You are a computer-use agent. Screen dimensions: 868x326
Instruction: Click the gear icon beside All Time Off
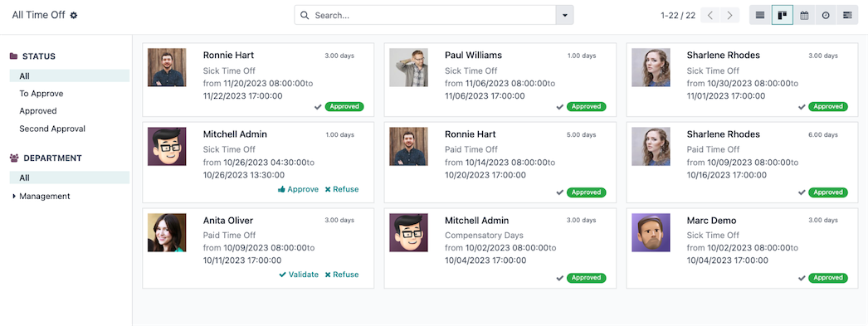(x=74, y=16)
